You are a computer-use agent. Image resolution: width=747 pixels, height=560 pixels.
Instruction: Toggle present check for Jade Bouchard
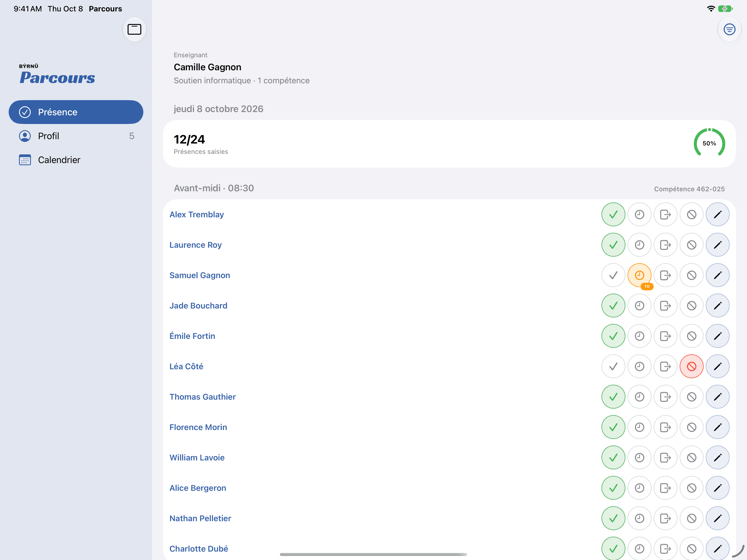(x=613, y=306)
